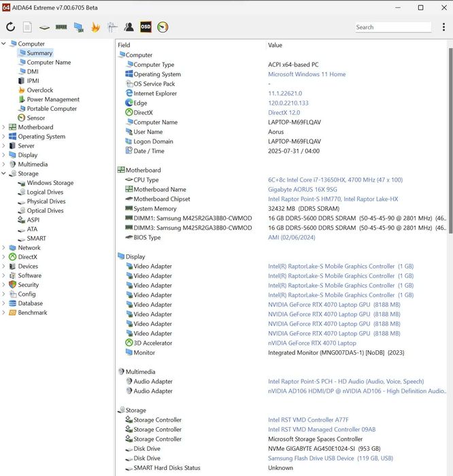This screenshot has width=453, height=476.
Task: Open Power Management in the tree
Action: tap(53, 99)
